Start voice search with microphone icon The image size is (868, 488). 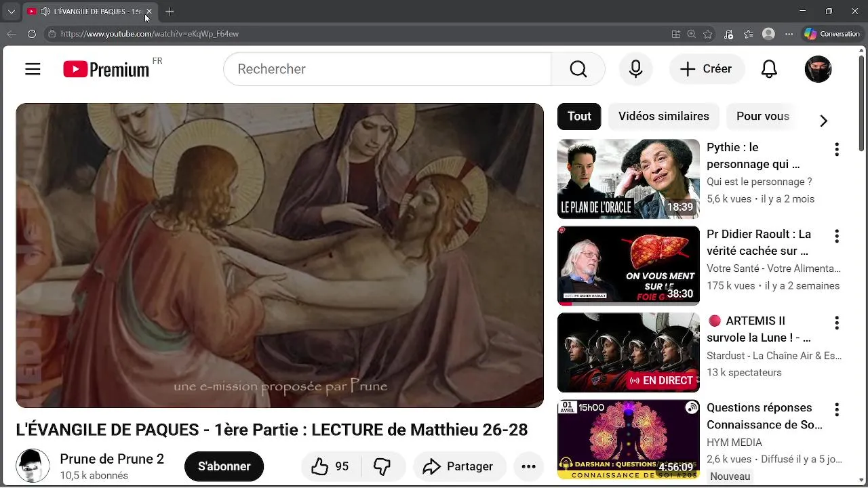pyautogui.click(x=635, y=69)
